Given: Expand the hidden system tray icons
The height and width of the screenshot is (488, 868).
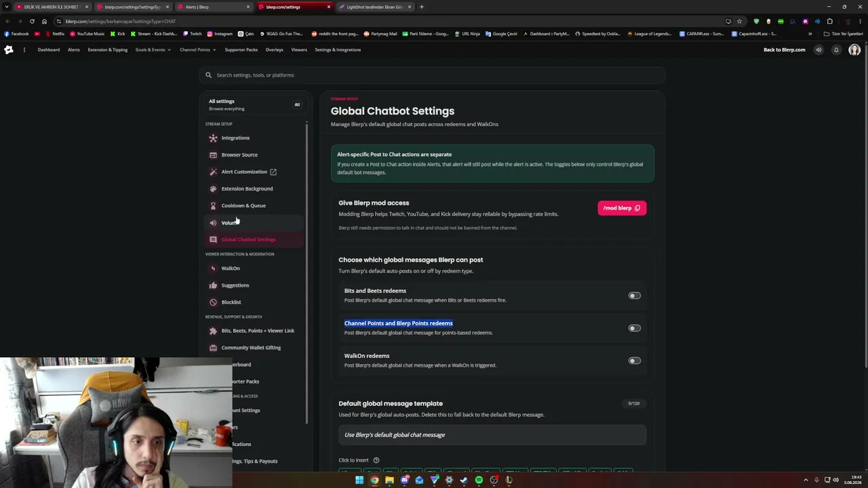Looking at the screenshot, I should point(806,481).
